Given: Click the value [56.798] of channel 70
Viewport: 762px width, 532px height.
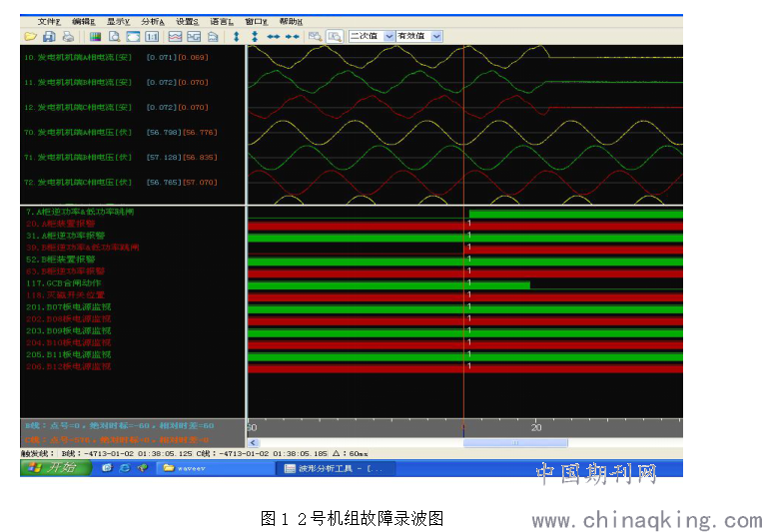Looking at the screenshot, I should click(164, 132).
